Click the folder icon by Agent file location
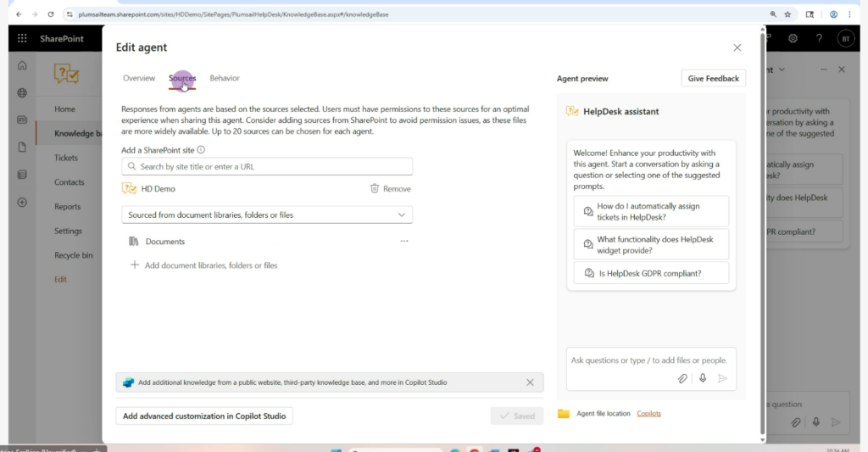This screenshot has width=868, height=452. (x=564, y=413)
